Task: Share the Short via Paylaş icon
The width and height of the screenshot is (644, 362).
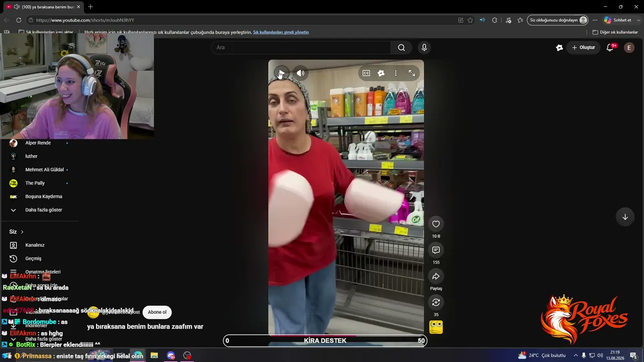Action: (x=436, y=277)
